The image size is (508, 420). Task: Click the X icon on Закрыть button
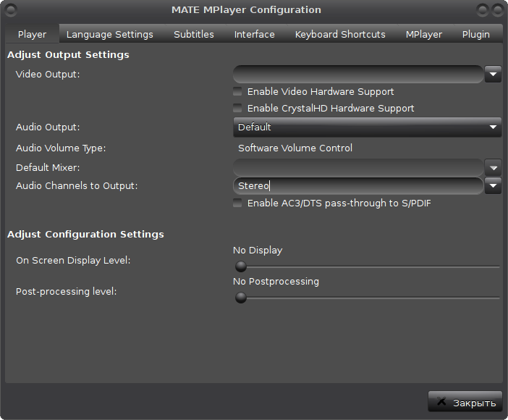pos(441,401)
